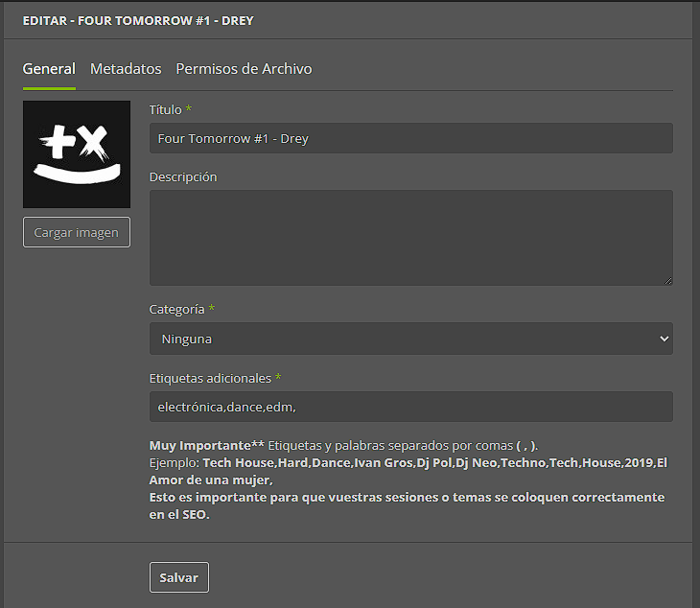Grab the Descripción textarea resize handle
The width and height of the screenshot is (700, 608).
(667, 280)
